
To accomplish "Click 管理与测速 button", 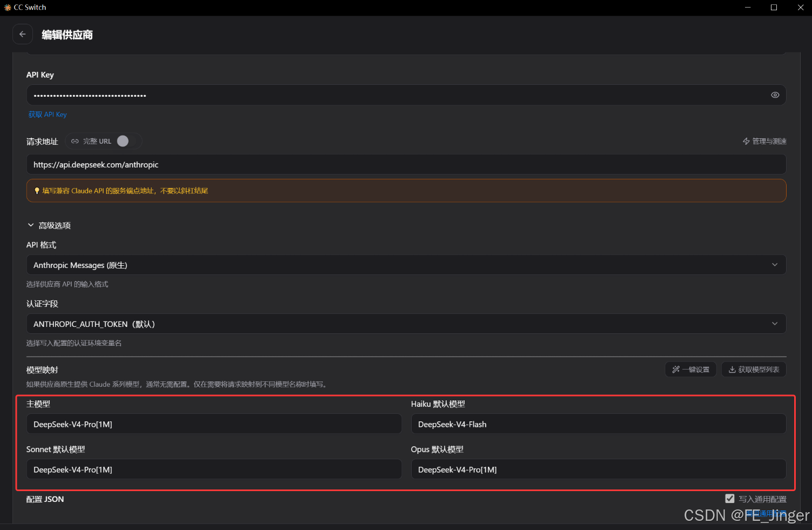I will point(764,141).
